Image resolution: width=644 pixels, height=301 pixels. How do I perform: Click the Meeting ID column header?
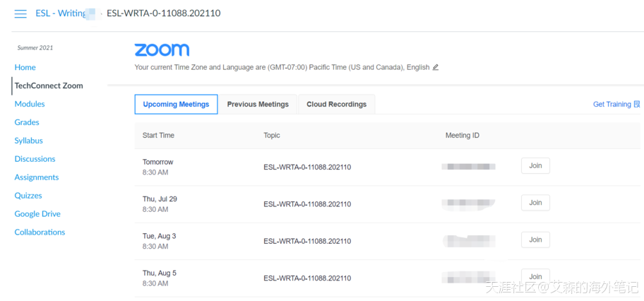point(463,135)
